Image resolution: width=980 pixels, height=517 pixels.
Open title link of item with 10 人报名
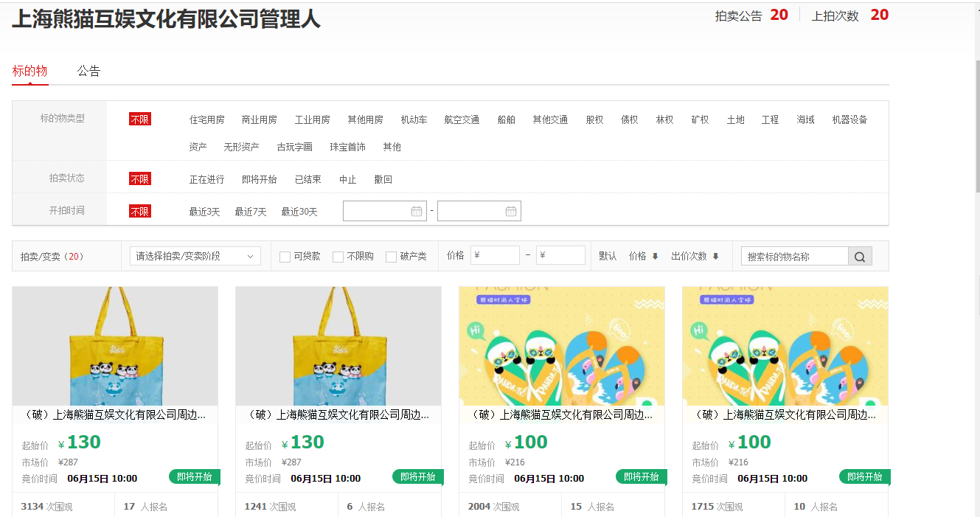click(x=785, y=415)
